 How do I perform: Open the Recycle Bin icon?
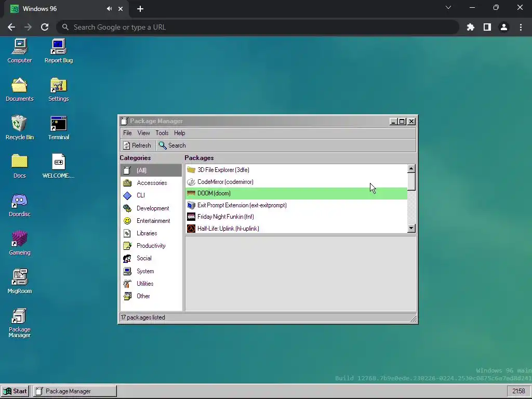coord(19,128)
